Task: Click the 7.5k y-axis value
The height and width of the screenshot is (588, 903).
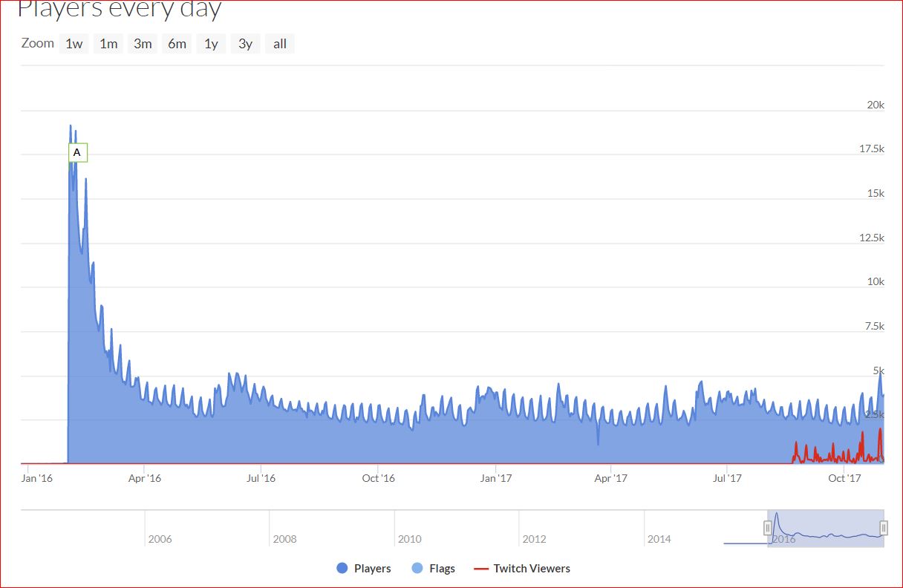Action: 874,326
